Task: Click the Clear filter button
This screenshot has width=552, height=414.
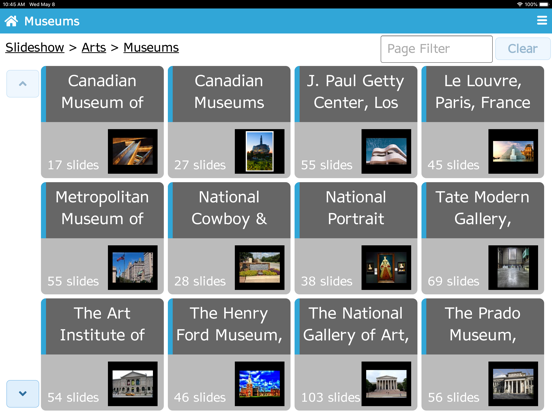Action: tap(522, 49)
